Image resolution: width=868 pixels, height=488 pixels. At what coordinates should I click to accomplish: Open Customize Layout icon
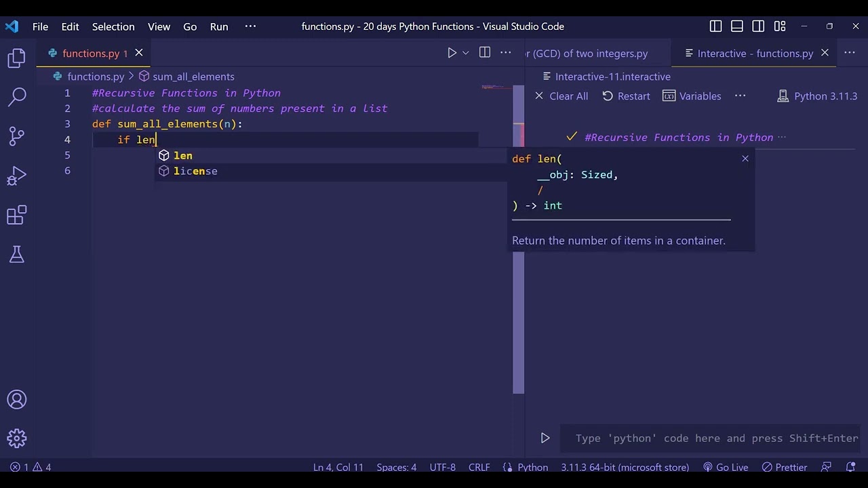[780, 26]
